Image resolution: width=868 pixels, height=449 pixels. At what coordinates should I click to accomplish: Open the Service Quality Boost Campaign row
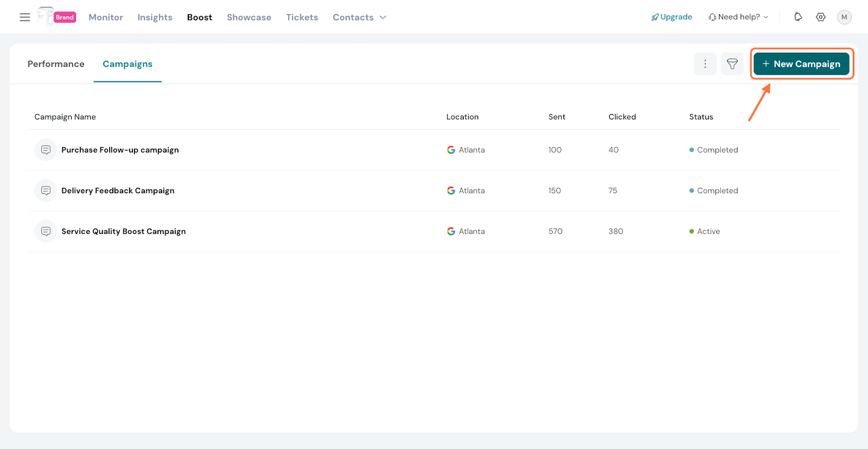click(124, 231)
